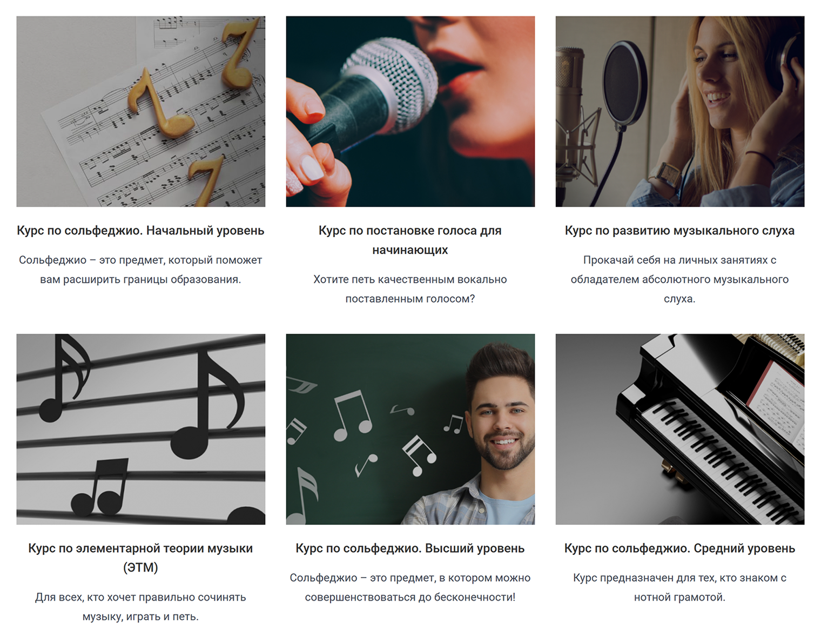Screen dimensions: 821x644
Task: Open the smiling bearded man course image
Action: (x=410, y=429)
